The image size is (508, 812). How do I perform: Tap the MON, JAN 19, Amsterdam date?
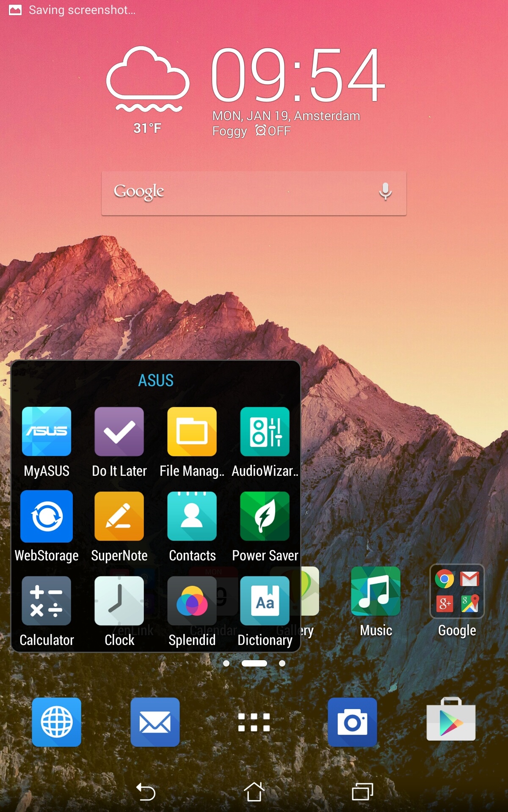286,115
